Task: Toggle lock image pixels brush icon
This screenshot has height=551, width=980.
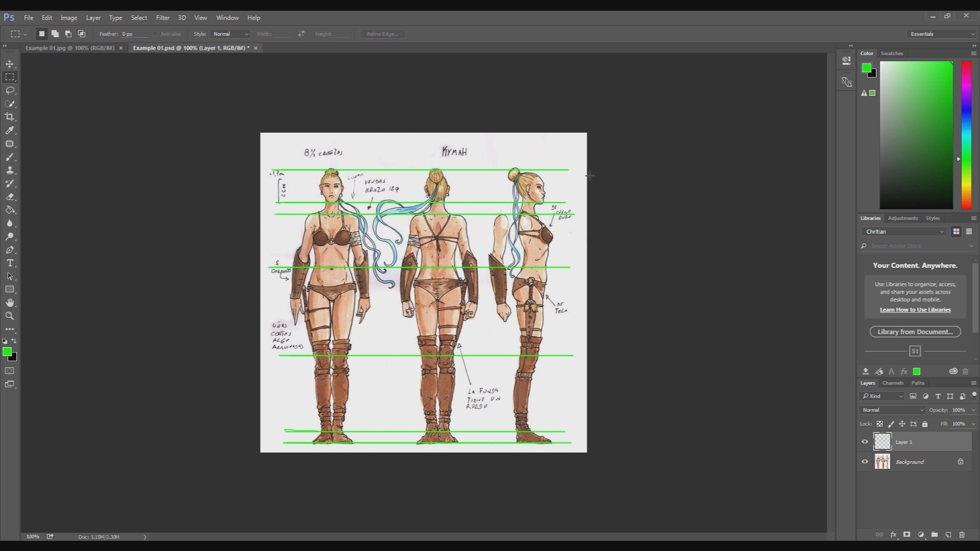Action: pos(891,424)
